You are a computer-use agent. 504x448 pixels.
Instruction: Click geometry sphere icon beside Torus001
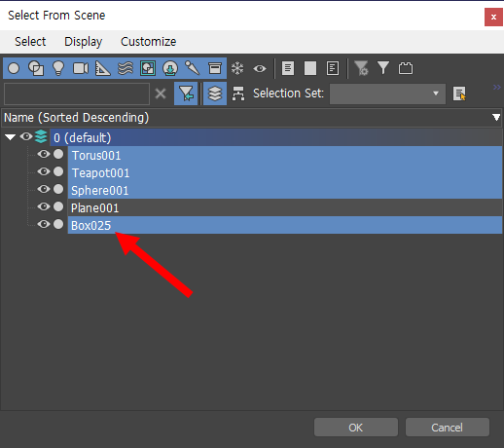pyautogui.click(x=58, y=154)
